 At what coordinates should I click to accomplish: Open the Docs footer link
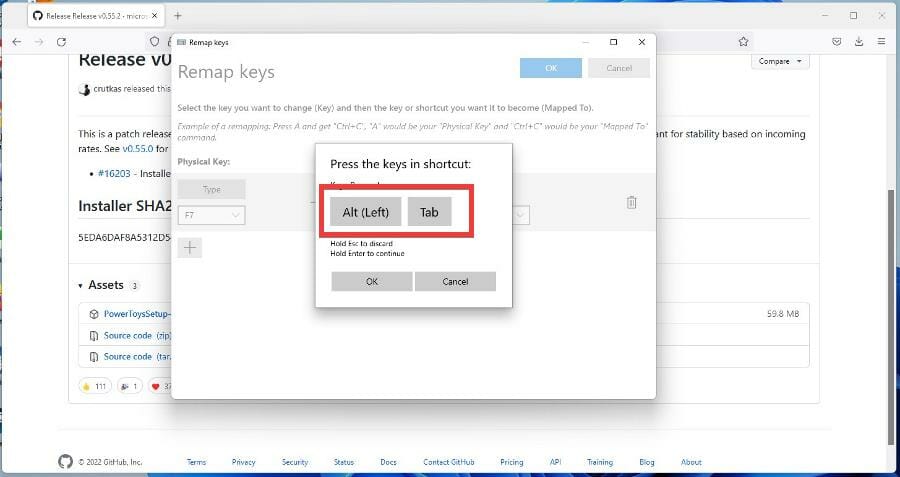point(388,462)
